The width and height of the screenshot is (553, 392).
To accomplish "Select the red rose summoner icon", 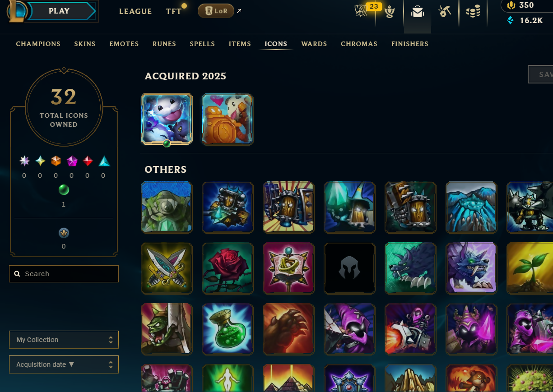I will [228, 268].
